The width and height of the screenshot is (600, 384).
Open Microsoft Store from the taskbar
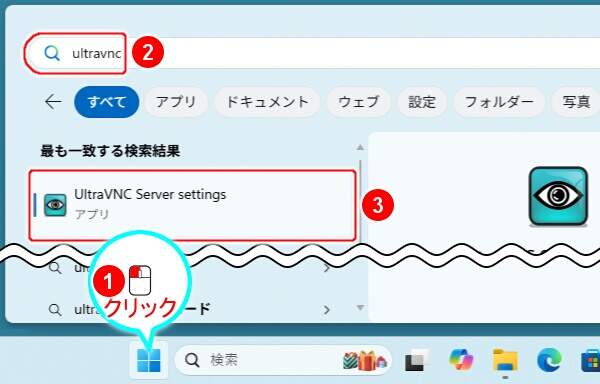click(x=590, y=360)
